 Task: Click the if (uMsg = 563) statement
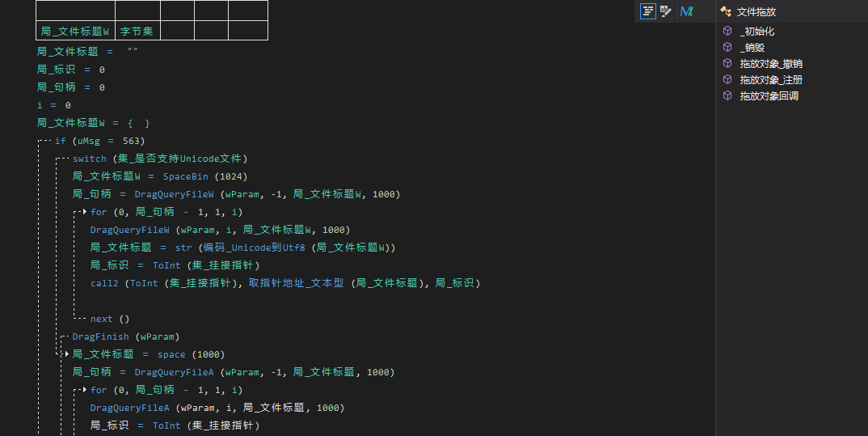[99, 141]
